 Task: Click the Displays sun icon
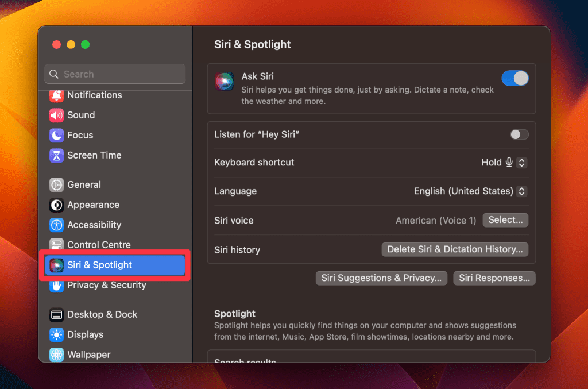(x=56, y=335)
